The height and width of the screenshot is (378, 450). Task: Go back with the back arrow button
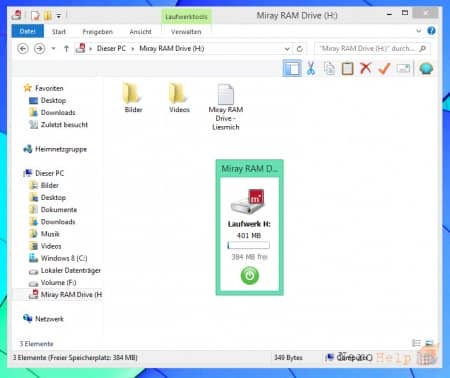23,49
